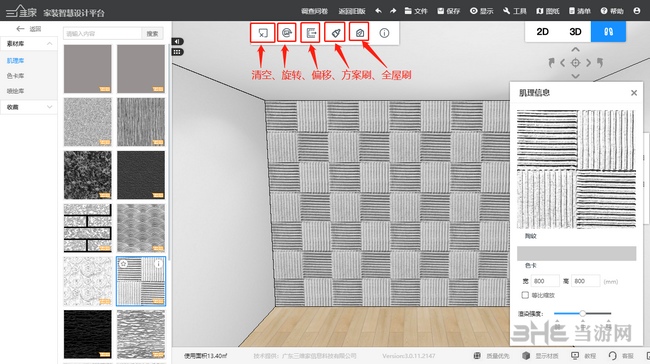Open the 色卡库 color card library
The image size is (650, 364).
coord(15,75)
